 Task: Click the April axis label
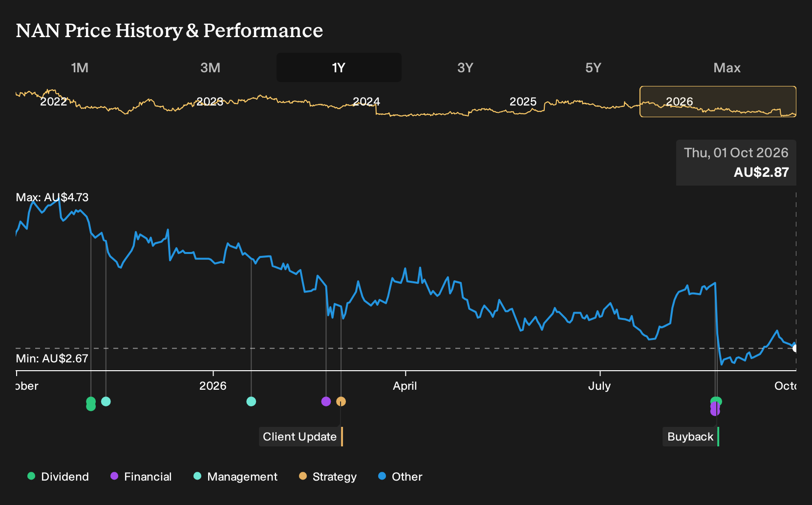tap(405, 386)
